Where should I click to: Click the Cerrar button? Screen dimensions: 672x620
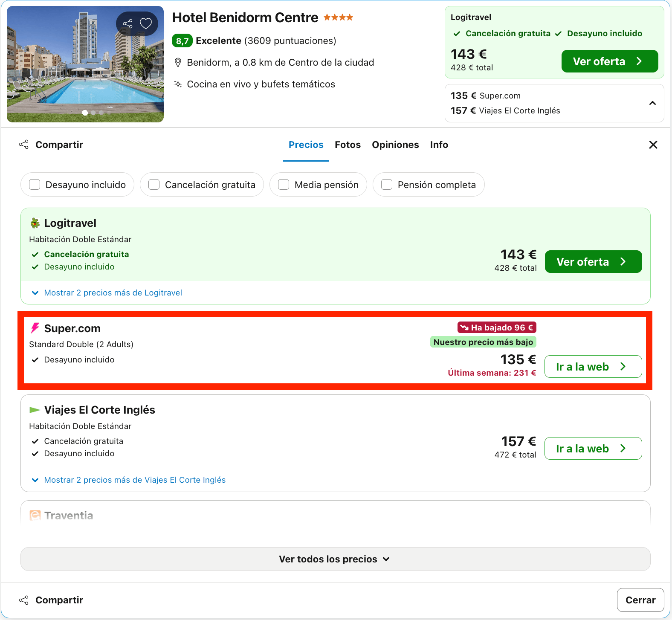coord(640,600)
